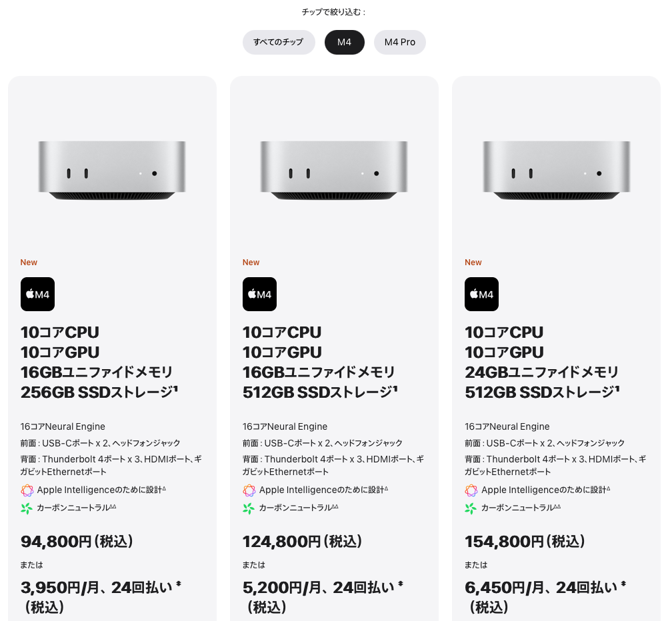Open the △△ footnote in the 154,800円 card

click(557, 506)
